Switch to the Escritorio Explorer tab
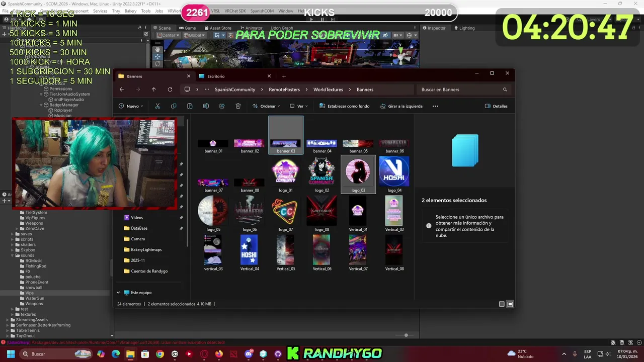 coord(234,76)
